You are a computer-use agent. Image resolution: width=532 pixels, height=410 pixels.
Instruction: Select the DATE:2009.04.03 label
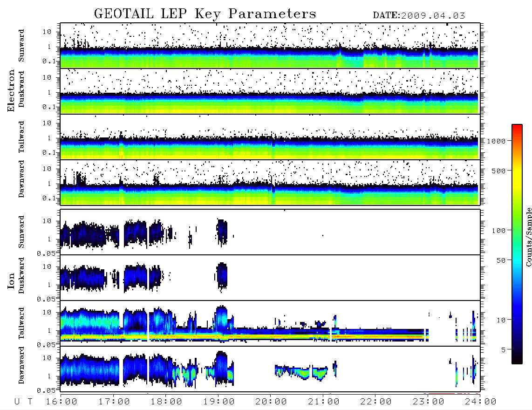[x=419, y=16]
